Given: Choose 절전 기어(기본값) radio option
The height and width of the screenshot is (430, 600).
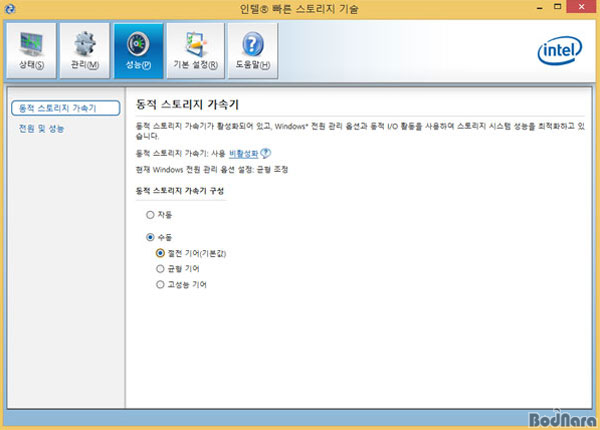Looking at the screenshot, I should (160, 253).
